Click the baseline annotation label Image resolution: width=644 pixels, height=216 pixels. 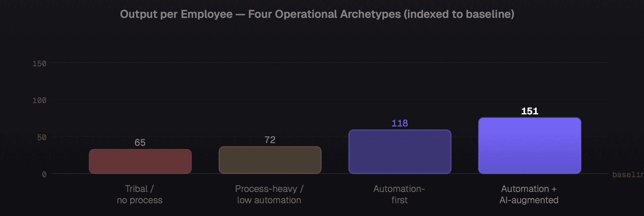pos(628,175)
